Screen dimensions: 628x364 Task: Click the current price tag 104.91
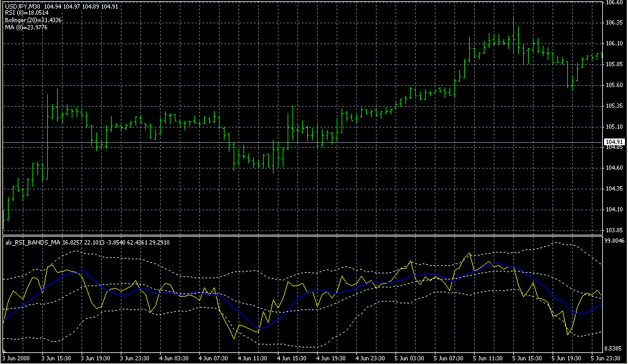point(615,142)
